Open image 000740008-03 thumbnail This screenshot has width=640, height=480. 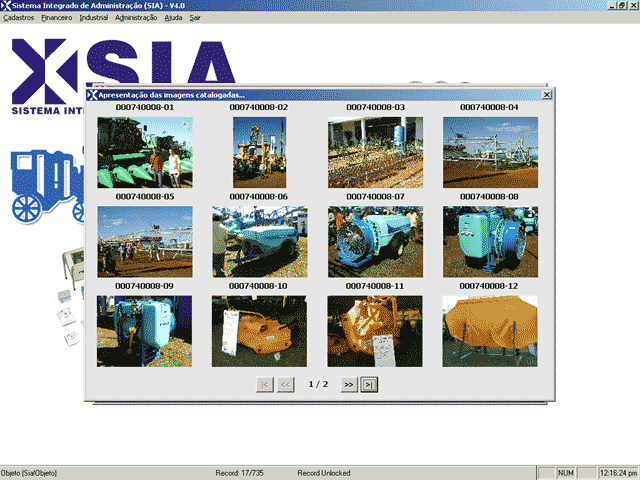click(375, 152)
